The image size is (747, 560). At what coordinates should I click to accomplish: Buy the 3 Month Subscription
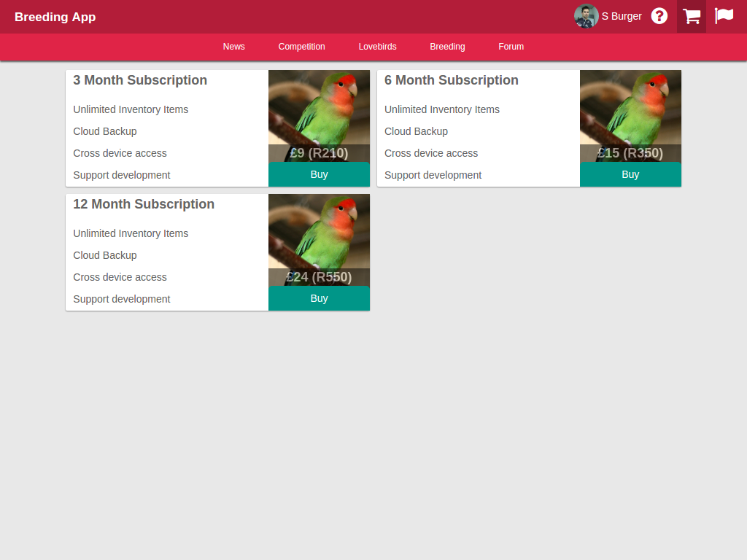pos(320,174)
